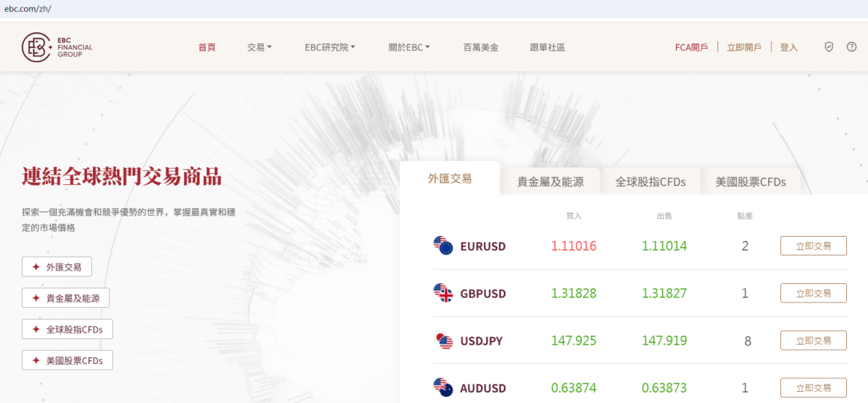Screen dimensions: 868x403
Task: Click the EURUSD flag pair icon
Action: coord(443,245)
